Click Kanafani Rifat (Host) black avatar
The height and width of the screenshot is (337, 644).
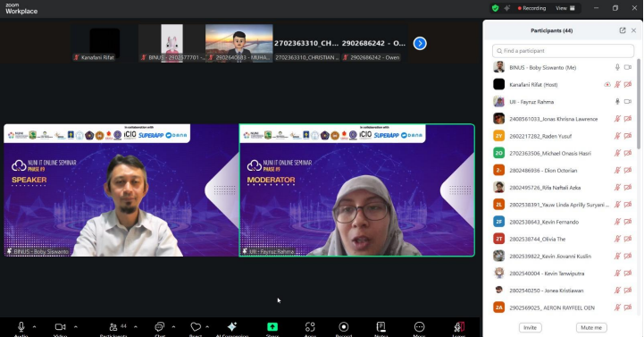498,84
